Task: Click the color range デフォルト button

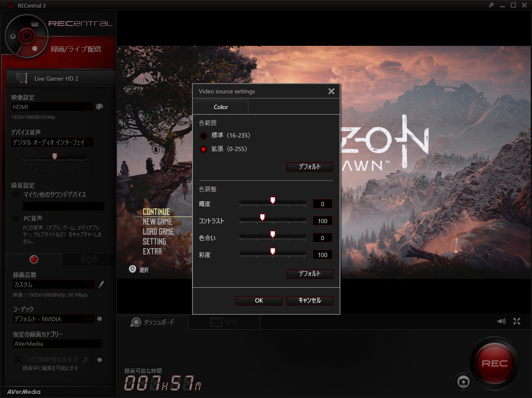Action: coord(309,167)
